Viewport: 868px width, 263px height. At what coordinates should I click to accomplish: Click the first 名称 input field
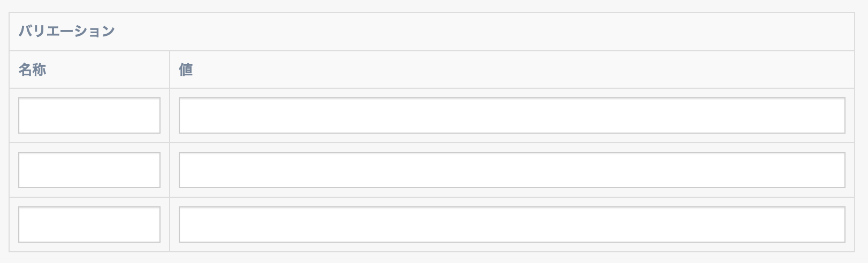coord(89,115)
